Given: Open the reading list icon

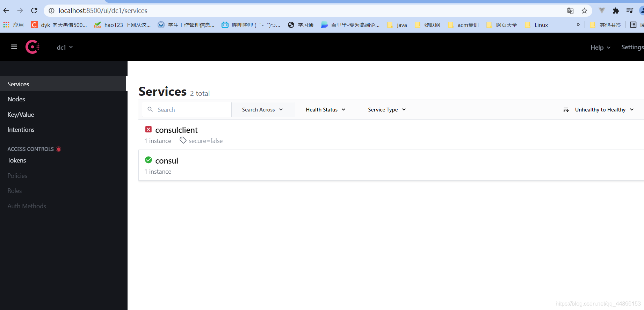Looking at the screenshot, I should pyautogui.click(x=633, y=25).
